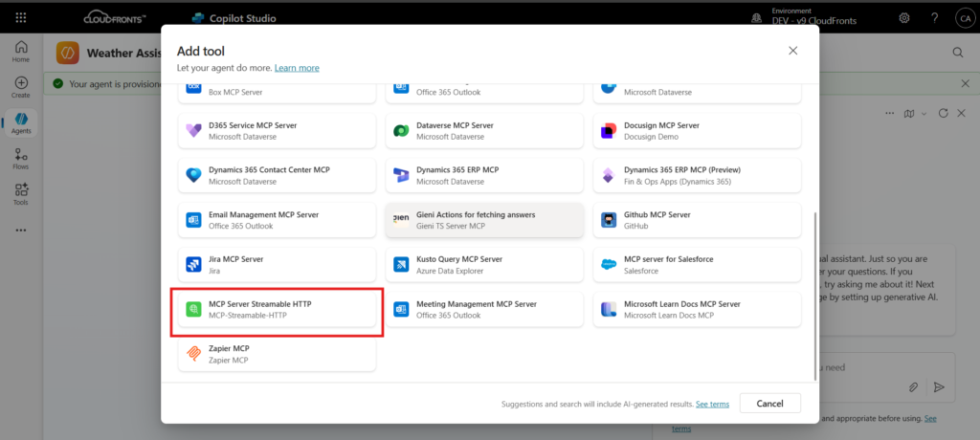Go to Home in sidebar
The image size is (980, 440).
pos(21,52)
